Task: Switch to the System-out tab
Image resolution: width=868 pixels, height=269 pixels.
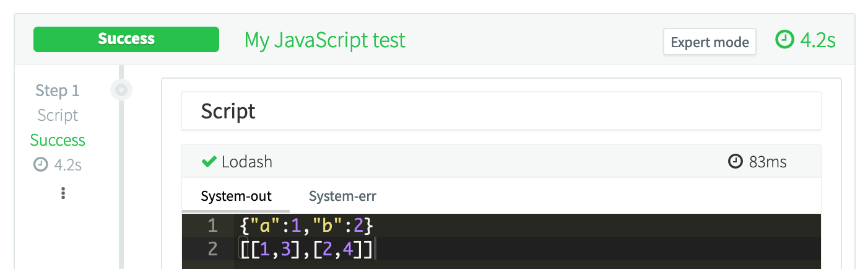Action: point(236,196)
